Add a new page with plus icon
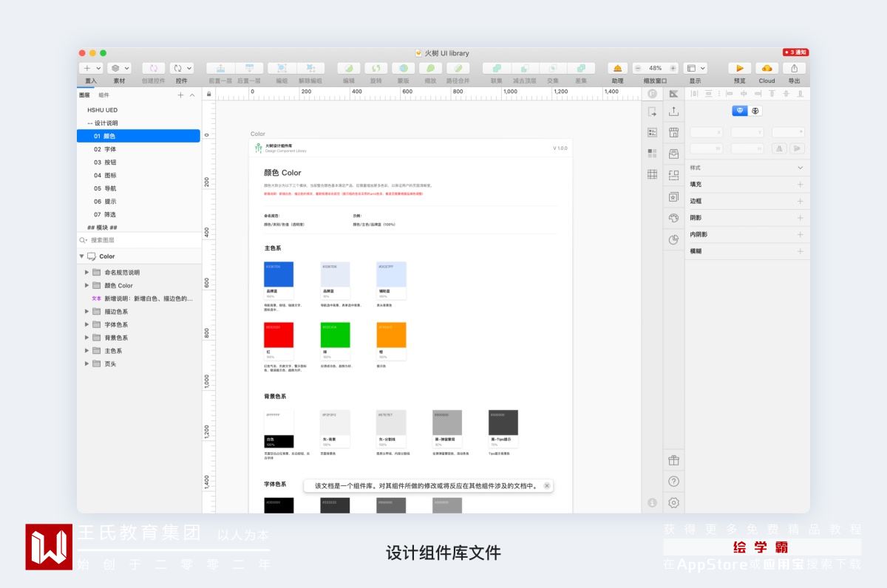 (x=180, y=95)
